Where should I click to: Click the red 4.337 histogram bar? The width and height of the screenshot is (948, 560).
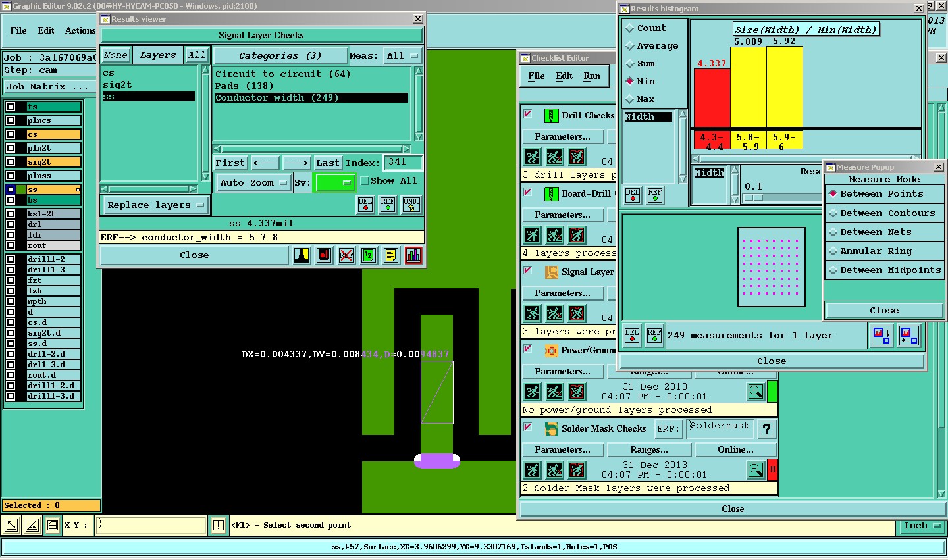(712, 97)
